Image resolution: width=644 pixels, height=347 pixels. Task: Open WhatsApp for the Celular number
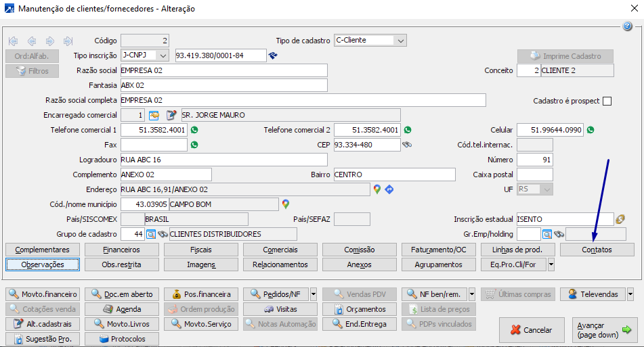click(591, 130)
